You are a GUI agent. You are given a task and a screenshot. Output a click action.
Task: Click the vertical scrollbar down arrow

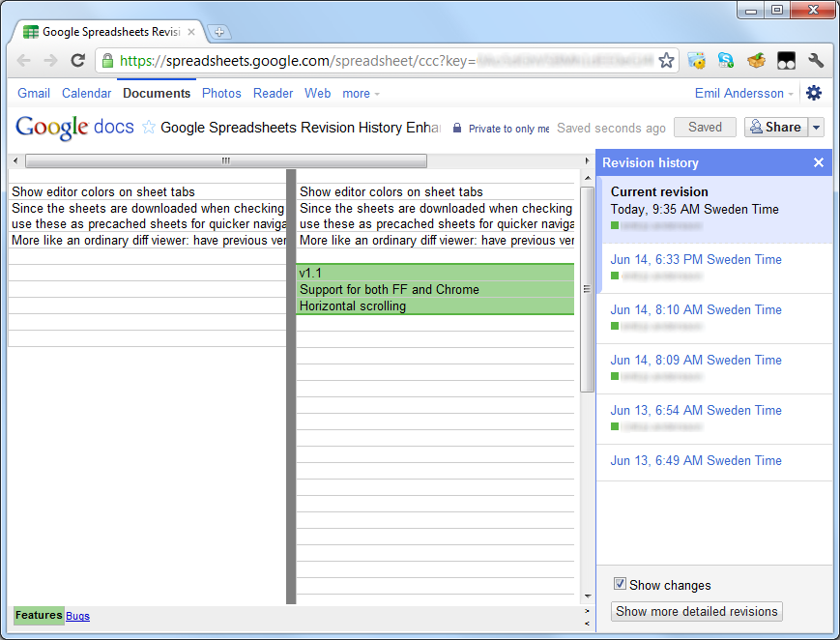tap(588, 596)
